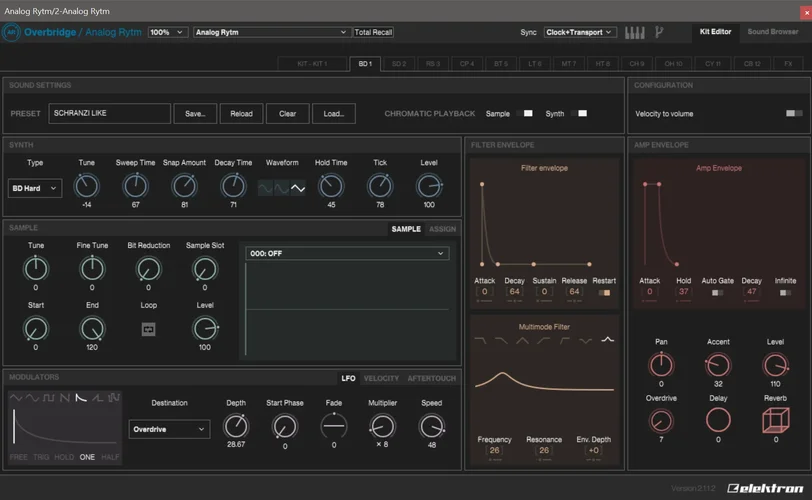Toggle the Auto Gate switch

[x=717, y=293]
